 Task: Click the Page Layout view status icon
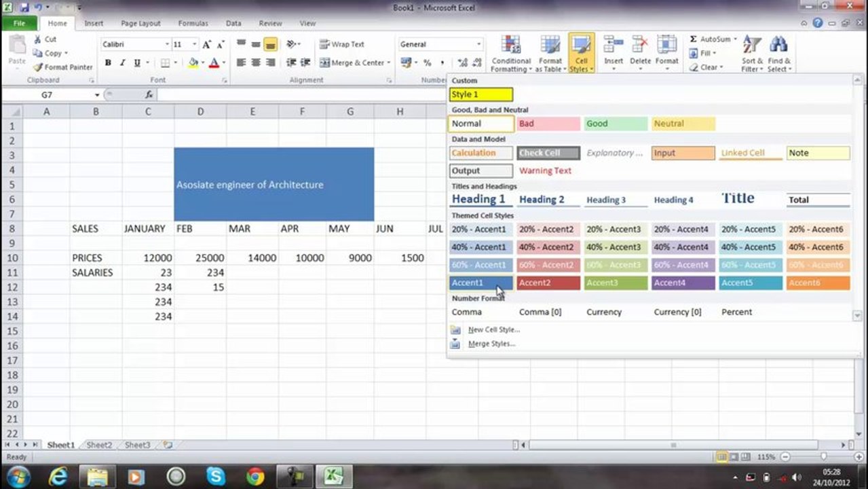point(734,457)
